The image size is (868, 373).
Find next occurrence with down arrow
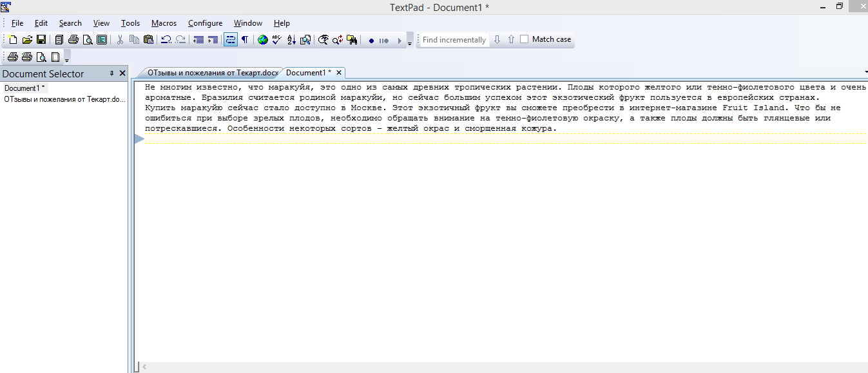click(497, 39)
